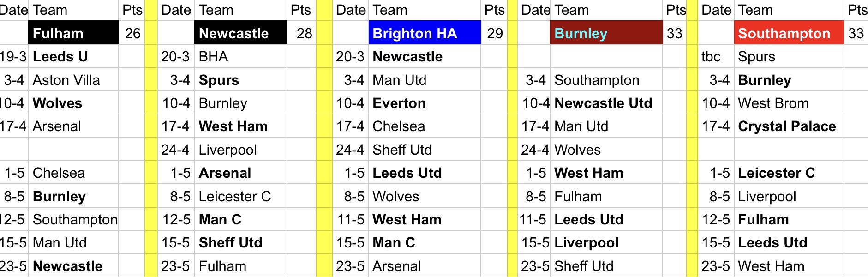
Task: Select the Aston Villa fixture cell
Action: pyautogui.click(x=73, y=80)
